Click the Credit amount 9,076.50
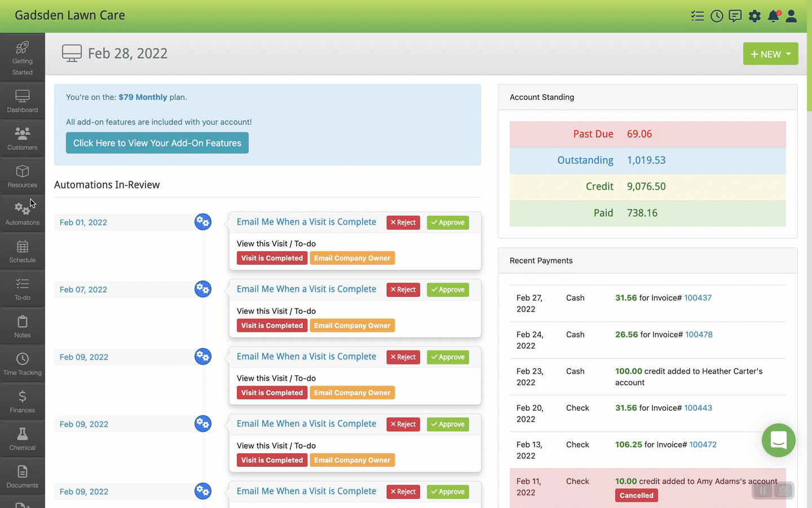This screenshot has height=508, width=812. 646,186
